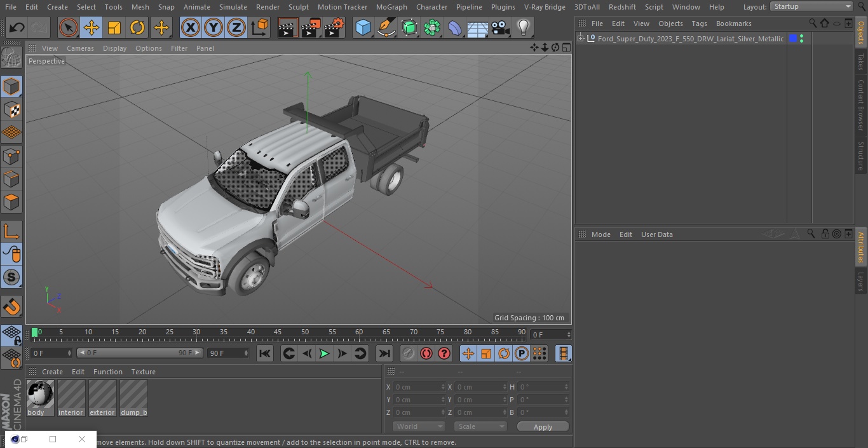Select the dump_b material thumbnail
The image size is (868, 448).
click(133, 398)
